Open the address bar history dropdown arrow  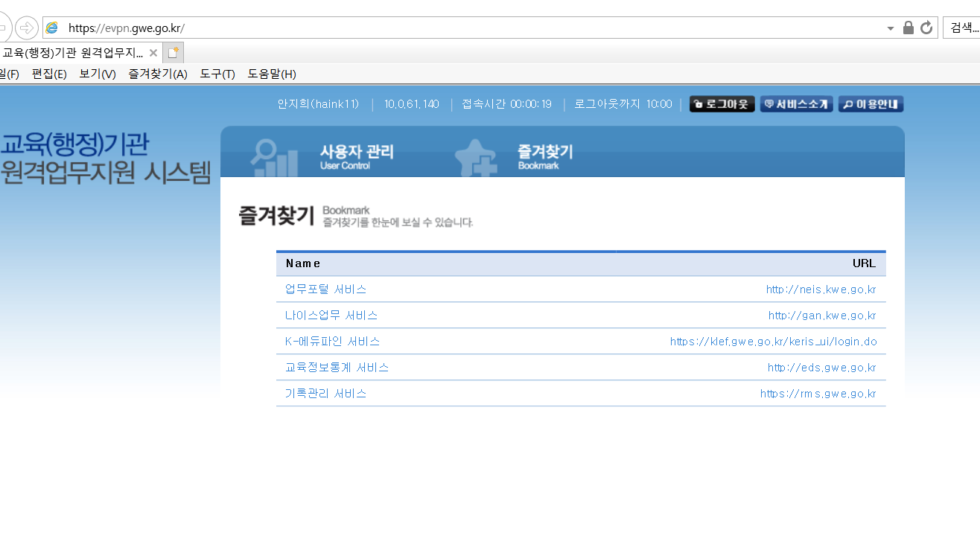click(x=891, y=28)
